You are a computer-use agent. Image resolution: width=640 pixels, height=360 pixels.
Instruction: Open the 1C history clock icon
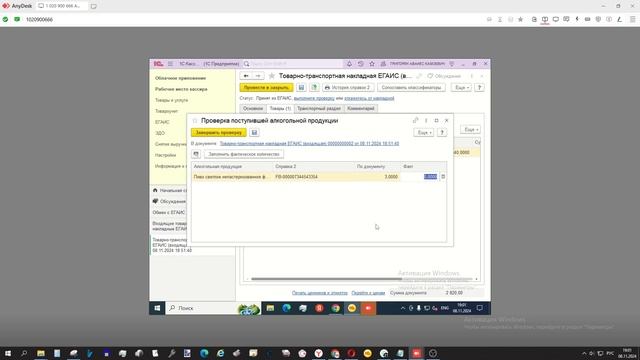361,64
